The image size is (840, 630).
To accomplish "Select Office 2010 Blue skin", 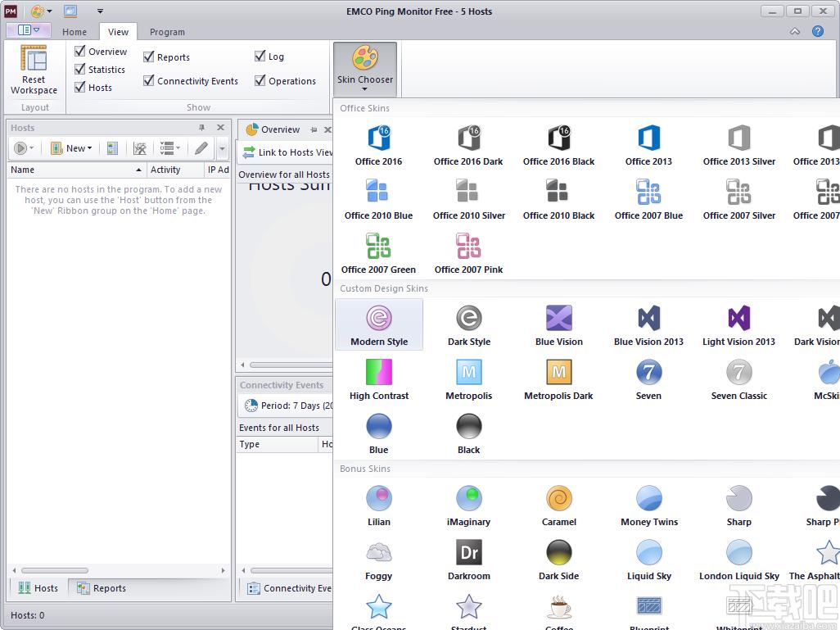I will pyautogui.click(x=379, y=199).
